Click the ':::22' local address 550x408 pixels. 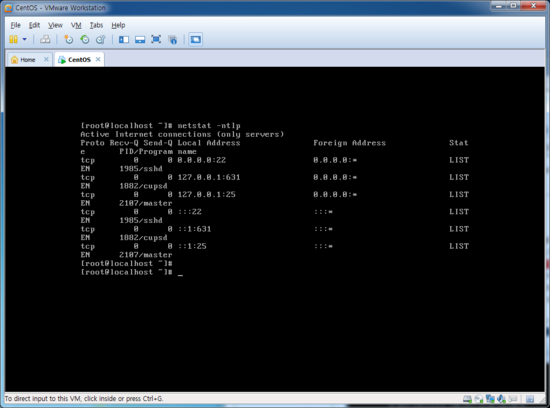(x=189, y=212)
